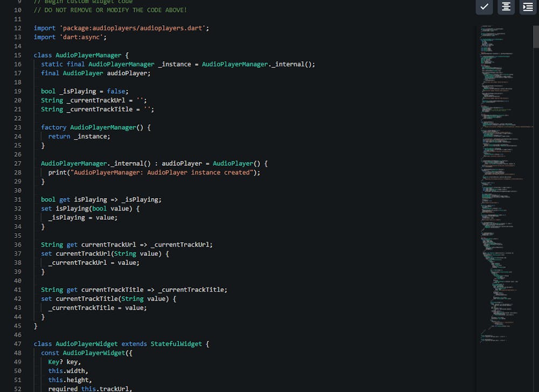Click '_currentTrackTitle = value;' assignment
This screenshot has width=539, height=392.
[98, 308]
